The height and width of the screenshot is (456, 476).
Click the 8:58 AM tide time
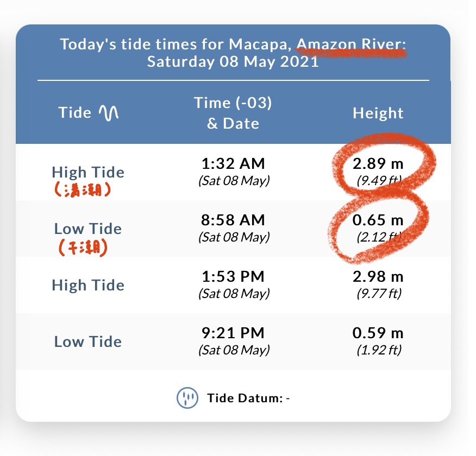[x=233, y=220]
